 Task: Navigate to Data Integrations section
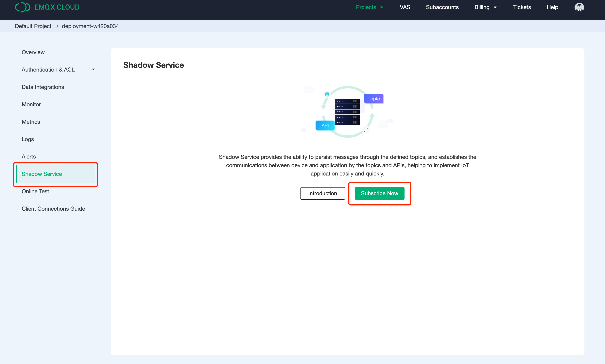pyautogui.click(x=43, y=87)
